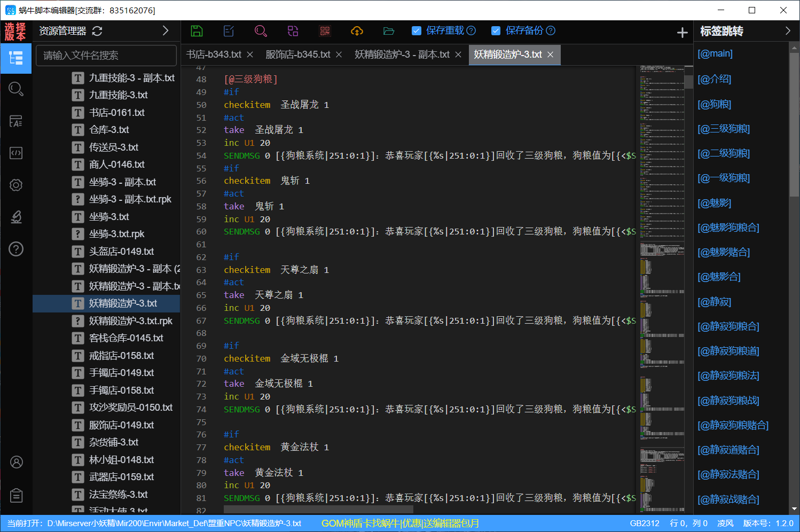Viewport: 800px width, 532px height.
Task: Open the user account sidebar icon
Action: [x=16, y=462]
